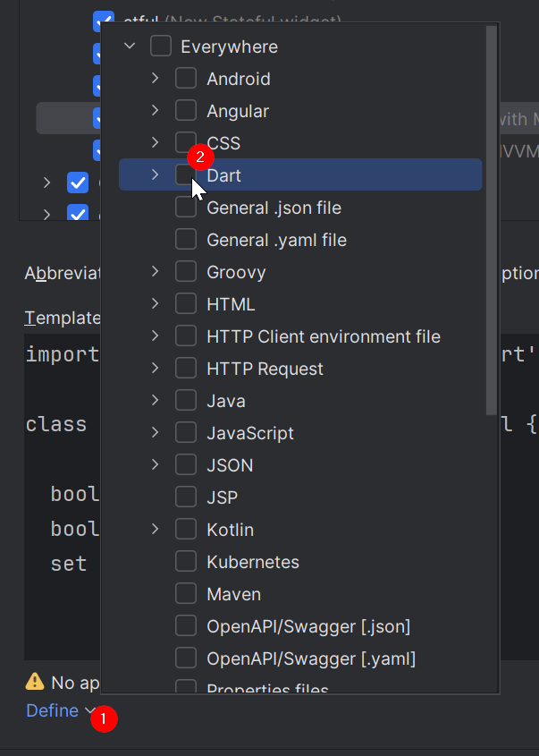This screenshot has height=756, width=539.
Task: Tick the Kotlin checkbox
Action: 186,530
